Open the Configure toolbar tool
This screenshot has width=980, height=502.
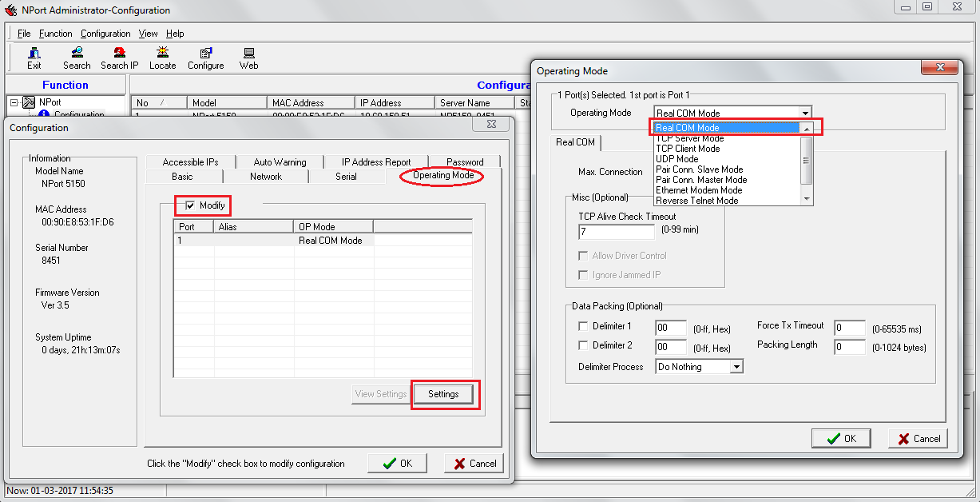pyautogui.click(x=206, y=58)
